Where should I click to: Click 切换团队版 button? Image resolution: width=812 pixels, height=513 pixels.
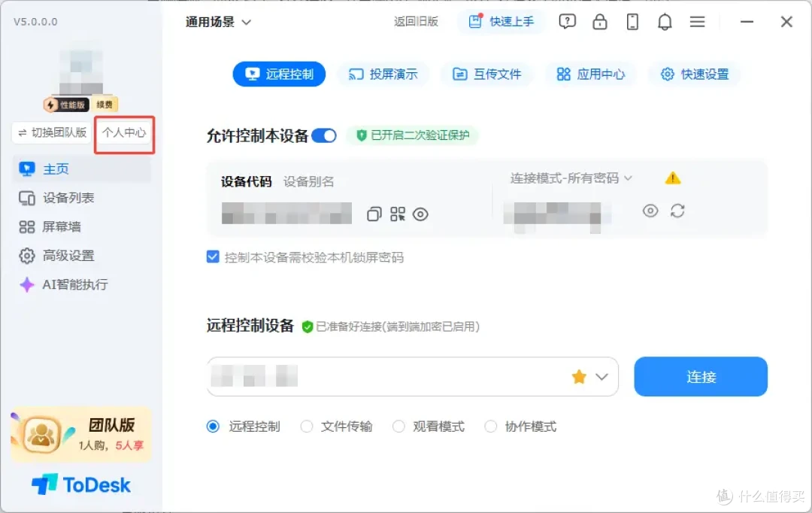(52, 132)
